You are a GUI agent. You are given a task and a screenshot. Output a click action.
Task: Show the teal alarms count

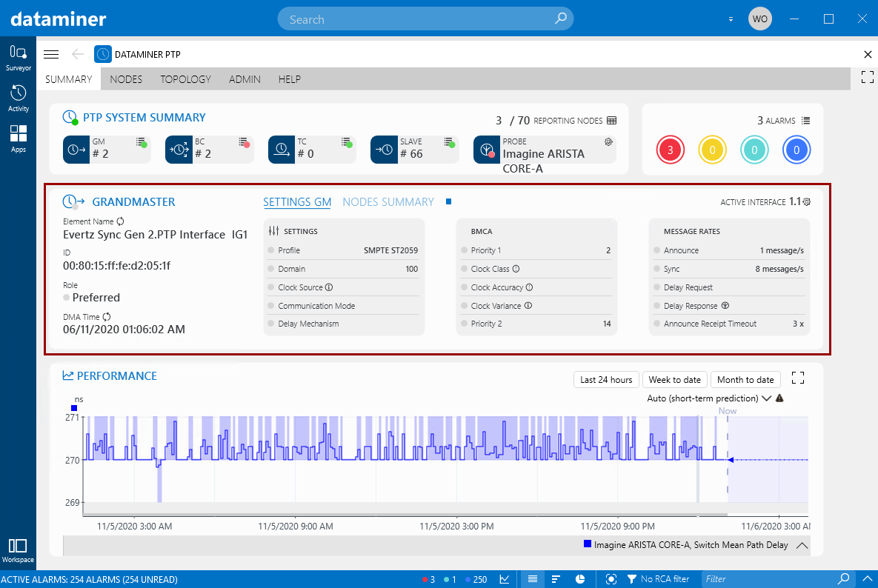754,150
